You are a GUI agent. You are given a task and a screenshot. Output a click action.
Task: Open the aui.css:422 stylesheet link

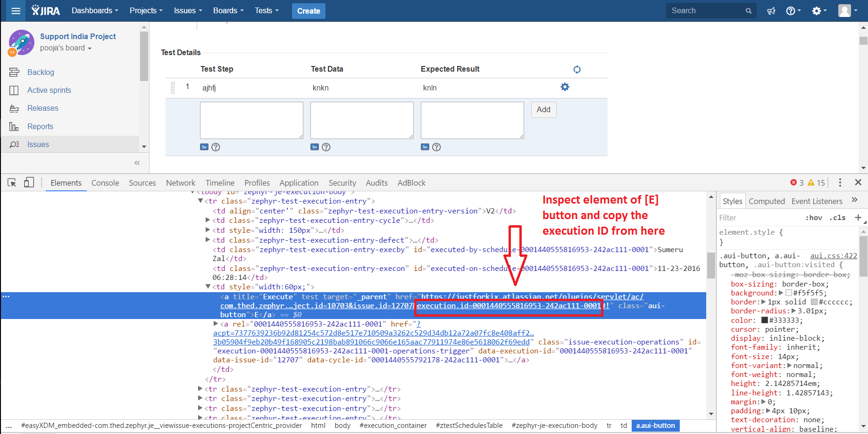(833, 255)
